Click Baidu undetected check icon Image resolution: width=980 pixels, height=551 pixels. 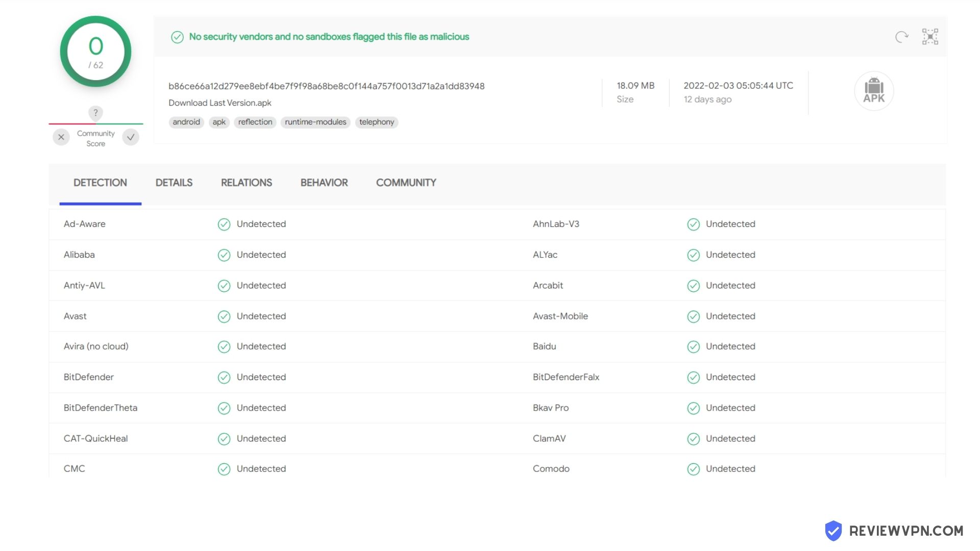point(693,347)
